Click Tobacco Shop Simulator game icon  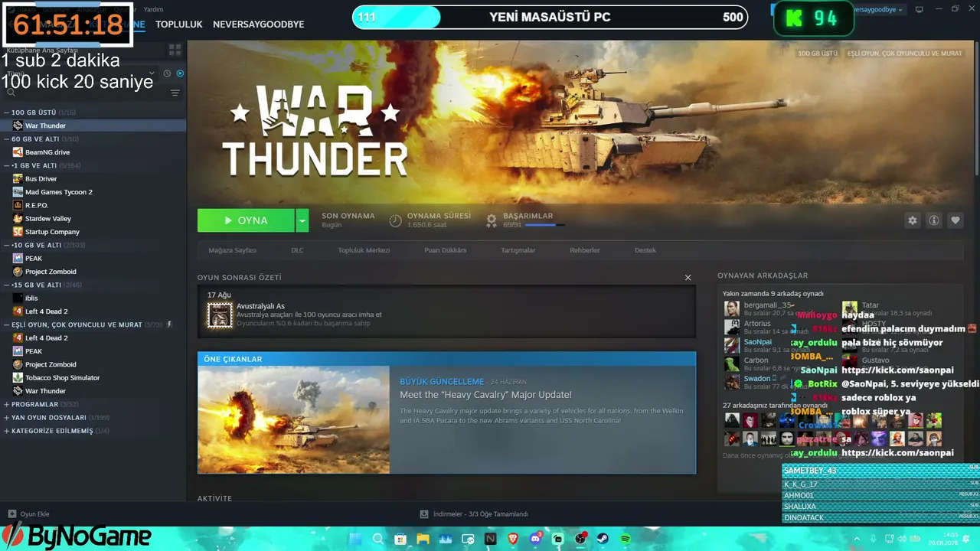(18, 377)
